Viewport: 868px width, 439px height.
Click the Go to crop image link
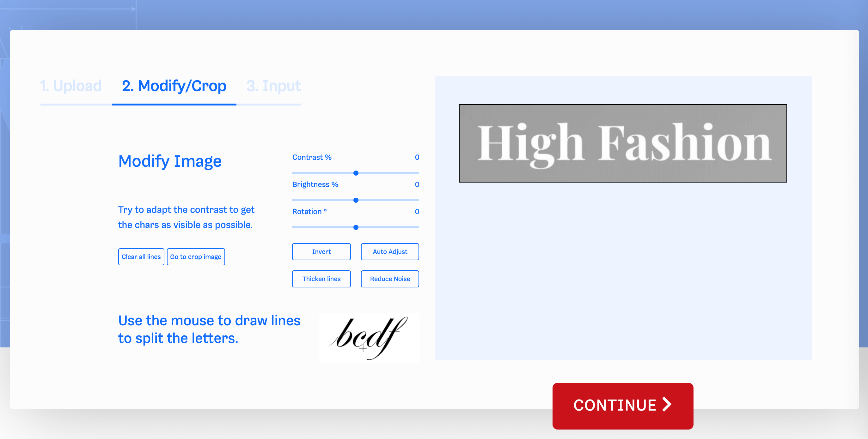pyautogui.click(x=196, y=257)
